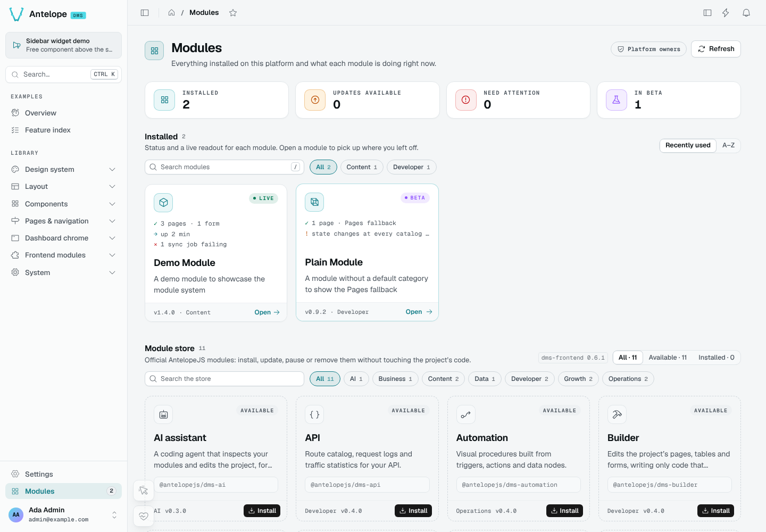Install the Builder module
766x532 pixels.
715,511
